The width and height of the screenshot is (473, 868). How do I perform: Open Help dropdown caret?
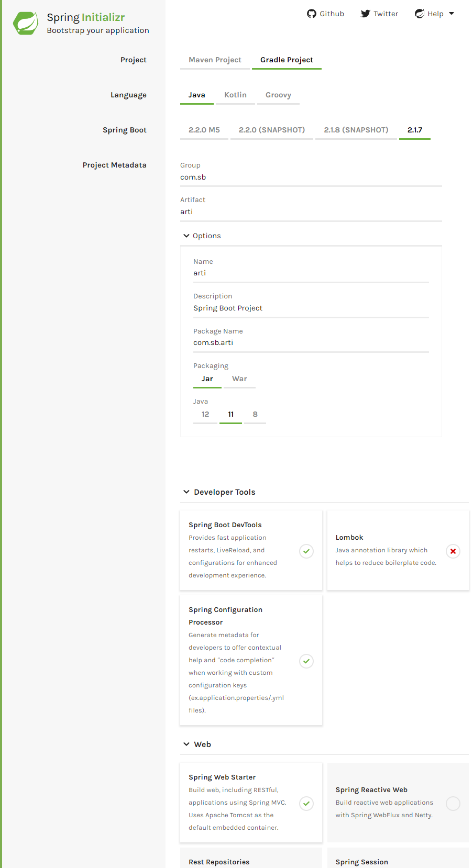tap(452, 14)
